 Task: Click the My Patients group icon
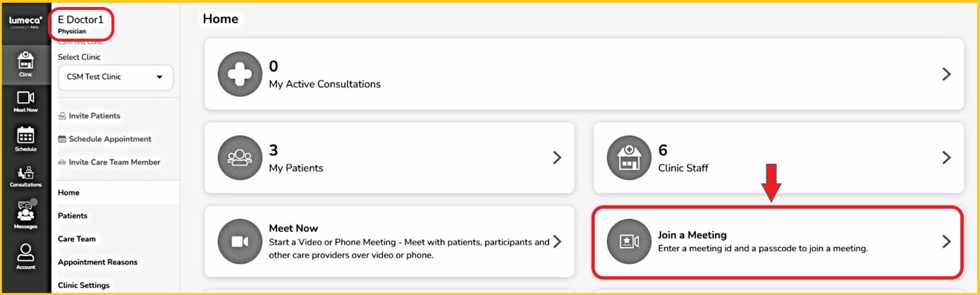(239, 158)
